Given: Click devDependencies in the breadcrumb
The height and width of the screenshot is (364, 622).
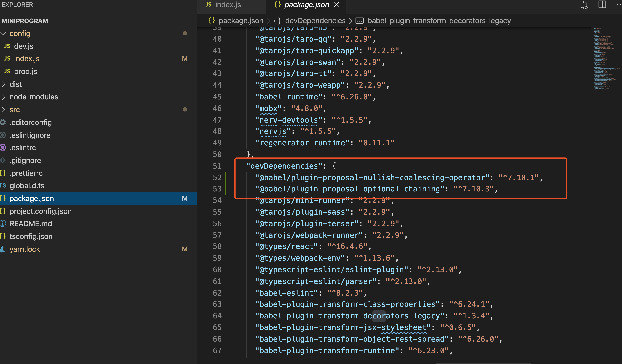Looking at the screenshot, I should [x=315, y=21].
